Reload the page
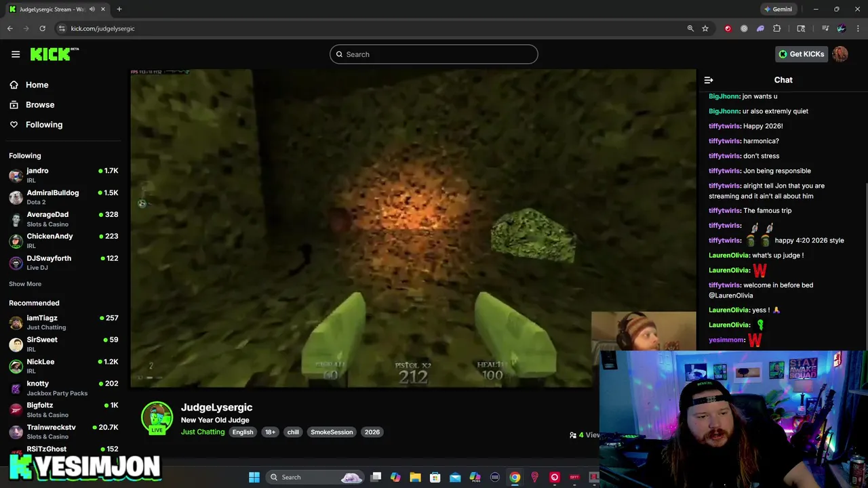The image size is (868, 488). coord(42,28)
